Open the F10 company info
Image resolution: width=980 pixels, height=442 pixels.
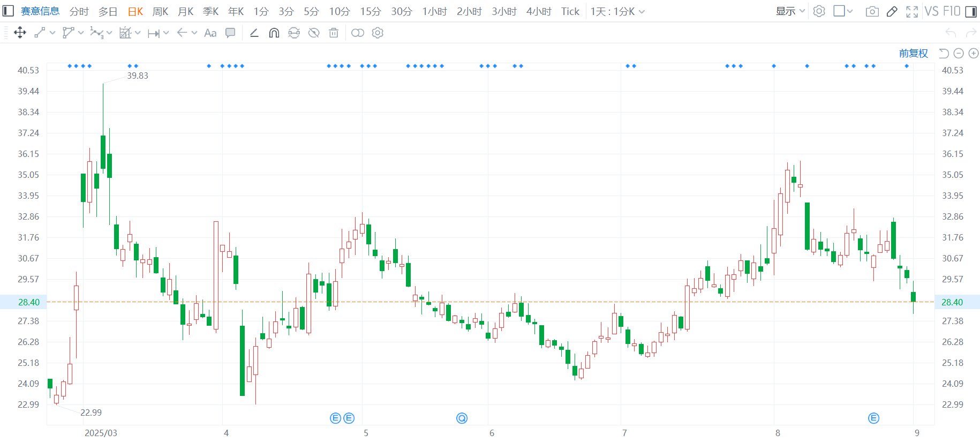(x=952, y=11)
